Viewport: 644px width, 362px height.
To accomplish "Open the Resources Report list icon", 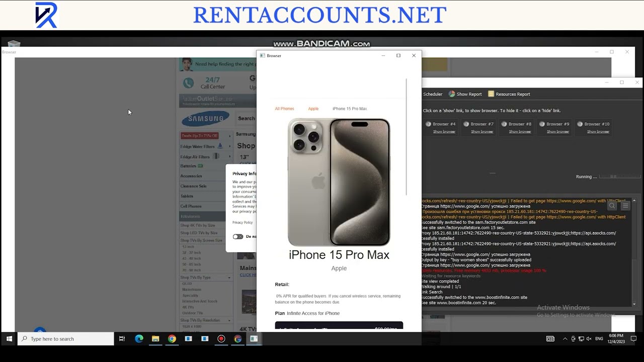I will pos(491,94).
